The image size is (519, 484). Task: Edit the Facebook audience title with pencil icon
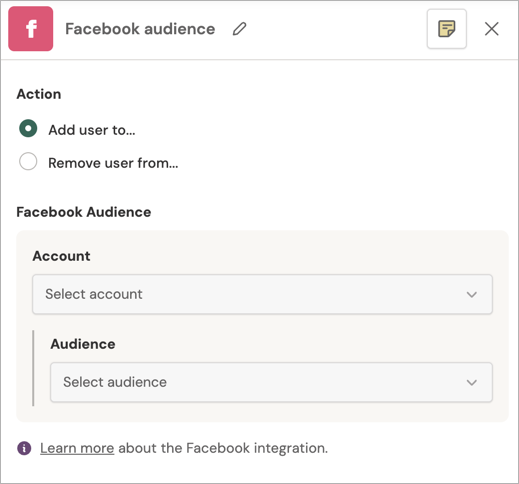239,29
